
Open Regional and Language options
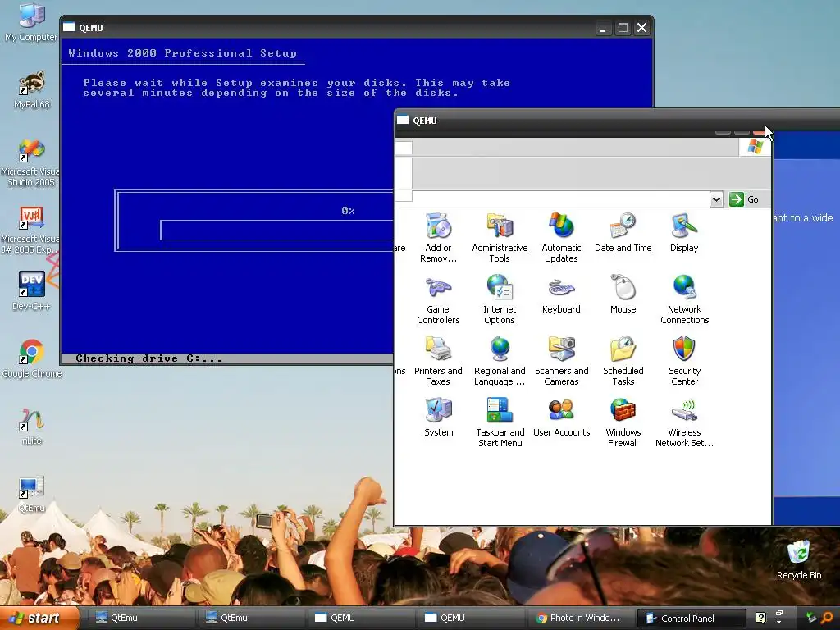(500, 361)
